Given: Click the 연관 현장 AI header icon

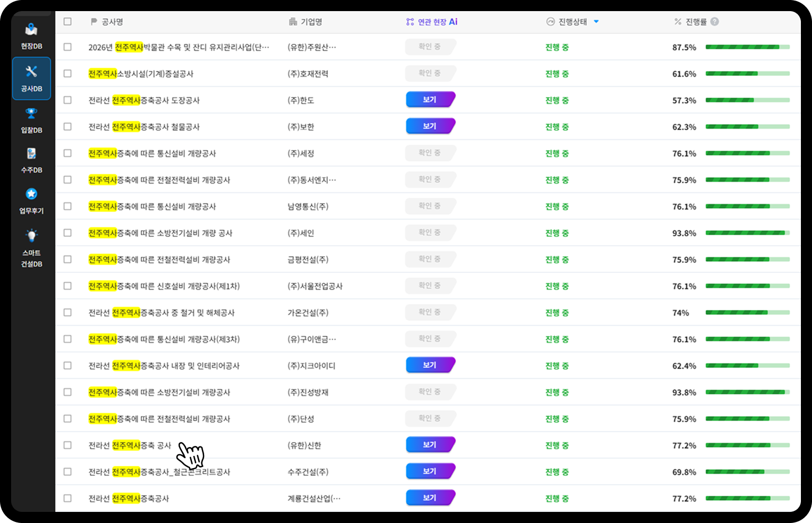Looking at the screenshot, I should (x=410, y=22).
